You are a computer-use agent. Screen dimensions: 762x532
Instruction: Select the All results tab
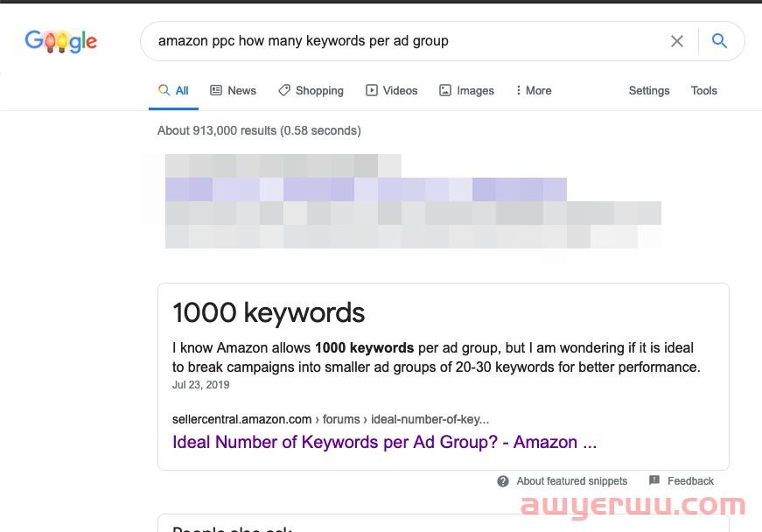click(x=173, y=90)
